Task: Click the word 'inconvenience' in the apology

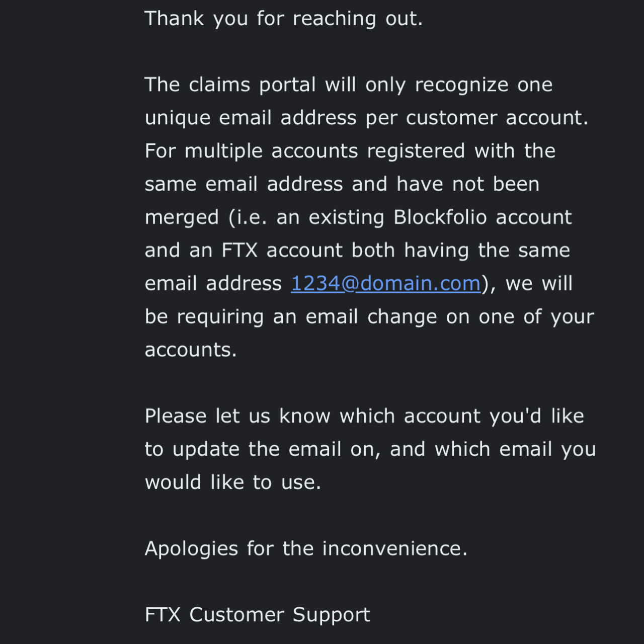Action: (392, 548)
